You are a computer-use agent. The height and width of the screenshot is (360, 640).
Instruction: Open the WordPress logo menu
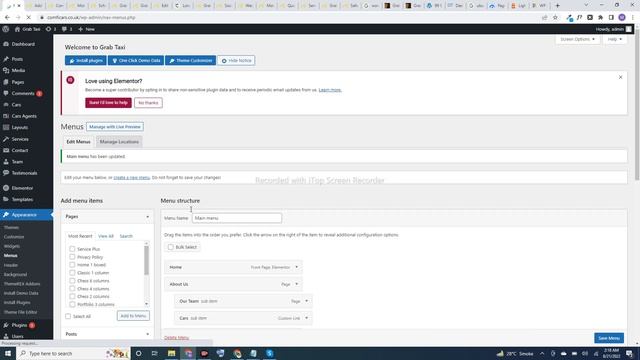(6, 29)
